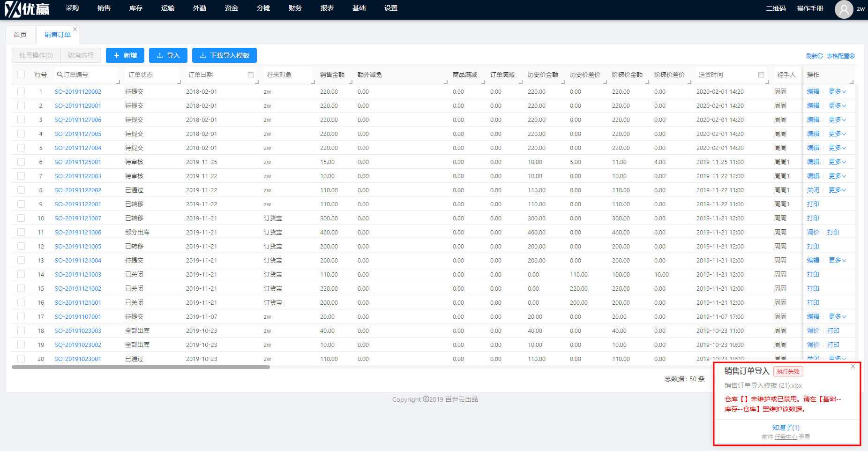Open the 采购 menu

[72, 8]
